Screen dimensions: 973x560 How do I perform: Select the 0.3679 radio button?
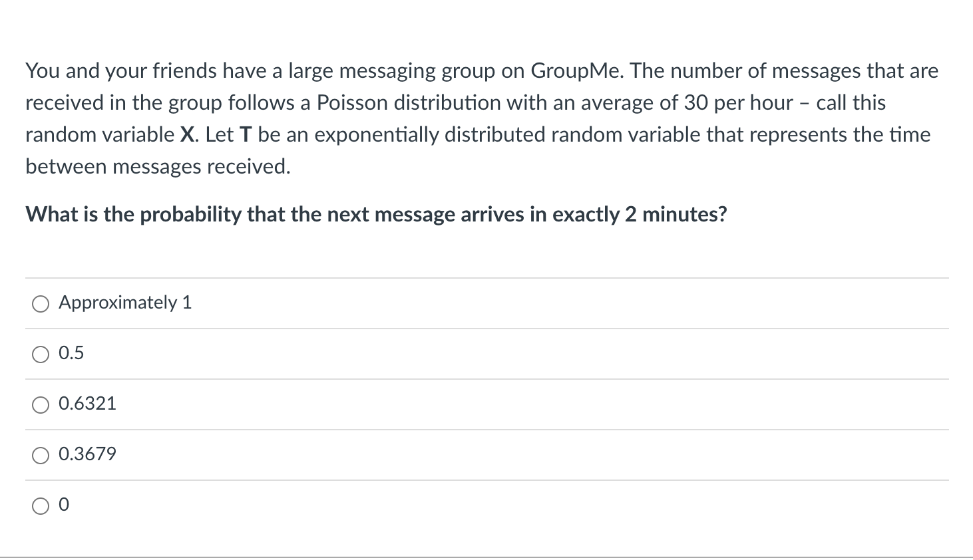(40, 456)
